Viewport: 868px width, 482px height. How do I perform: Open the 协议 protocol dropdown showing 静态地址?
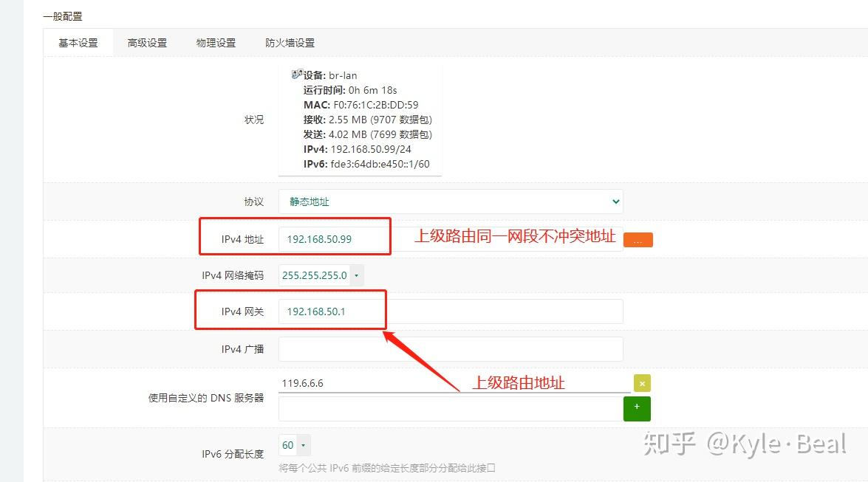pyautogui.click(x=451, y=202)
